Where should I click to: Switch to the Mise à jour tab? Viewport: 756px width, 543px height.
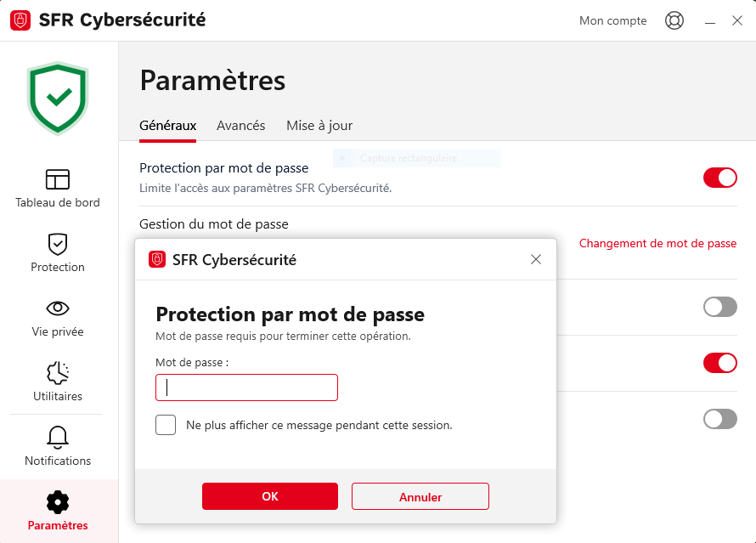point(319,126)
